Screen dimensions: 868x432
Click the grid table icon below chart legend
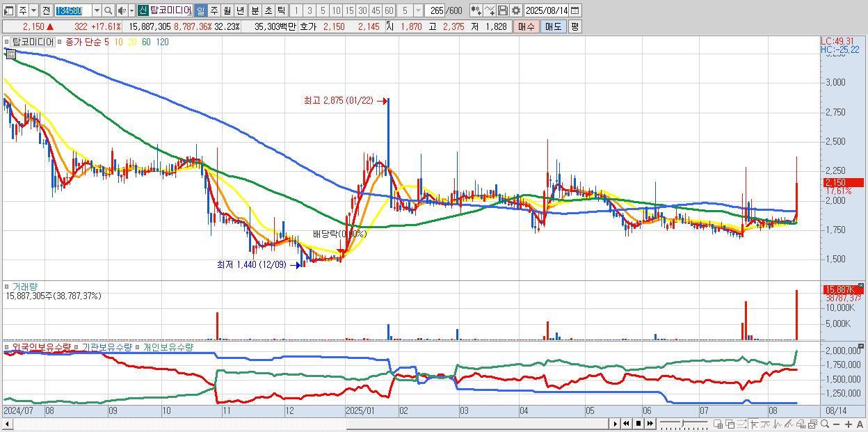point(10,53)
